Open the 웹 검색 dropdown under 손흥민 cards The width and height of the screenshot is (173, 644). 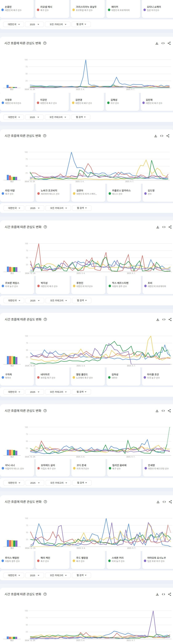point(81,25)
